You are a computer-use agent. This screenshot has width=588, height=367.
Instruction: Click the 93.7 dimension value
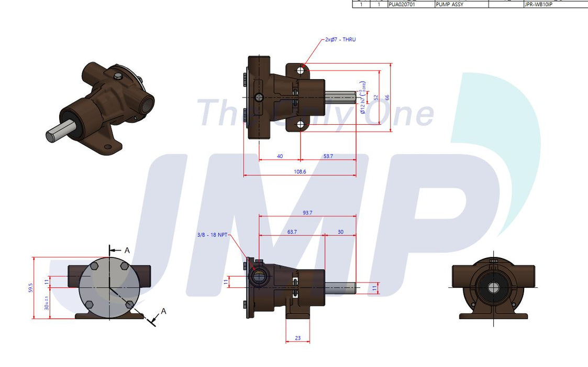pyautogui.click(x=307, y=213)
